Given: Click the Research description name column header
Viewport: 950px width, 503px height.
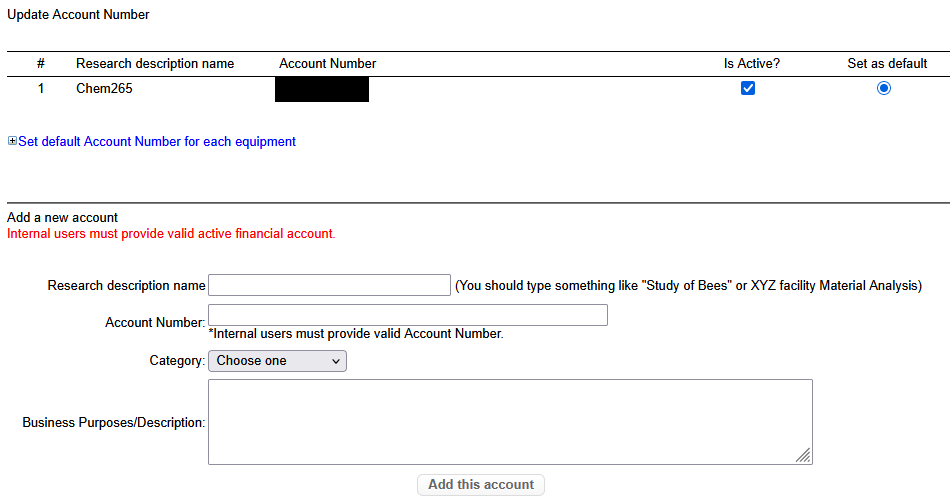Looking at the screenshot, I should [155, 64].
